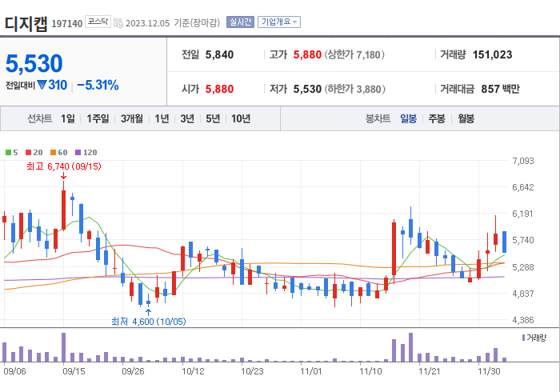560x392 pixels.
Task: Select the 1일 line chart tab
Action: (x=68, y=118)
